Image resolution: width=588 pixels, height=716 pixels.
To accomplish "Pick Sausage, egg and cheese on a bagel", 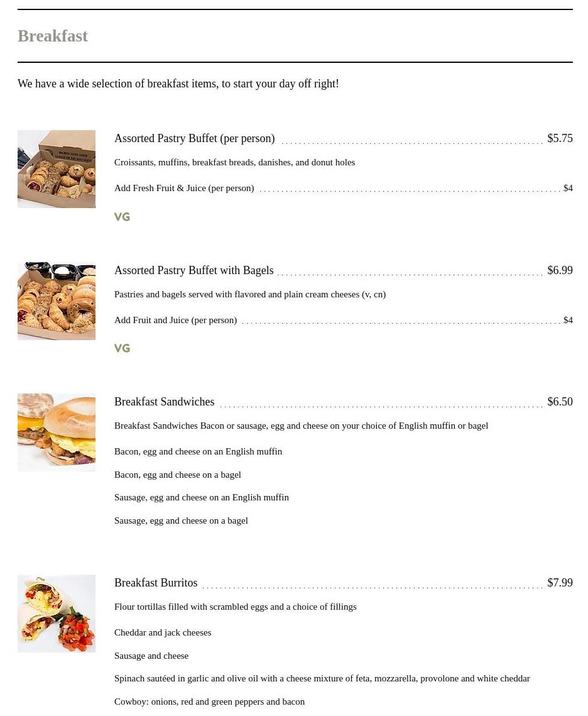I will tap(181, 520).
